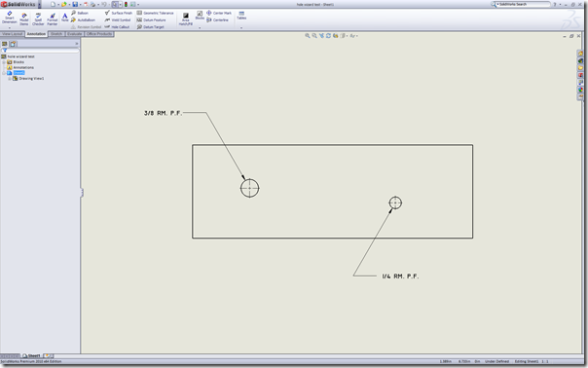Viewport: 588px width, 368px height.
Task: Show the PropertyManager tab
Action: (13, 44)
